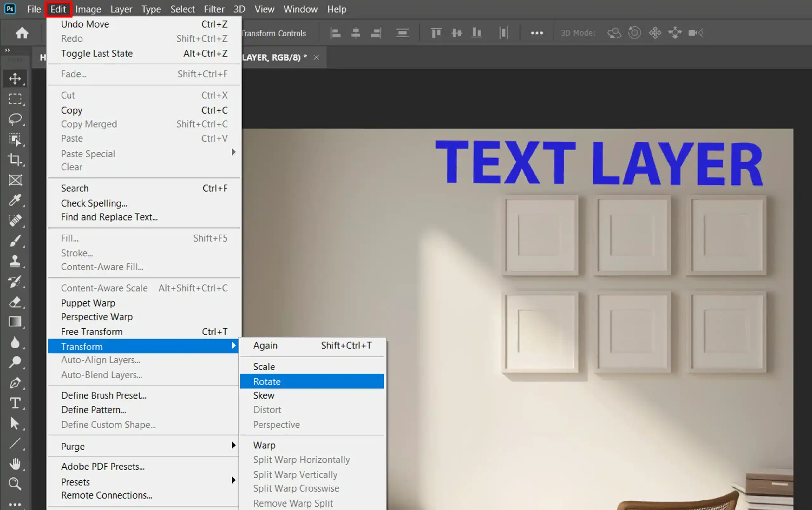Close the TEXT LAYER document tab
Screen dimensions: 812x510
point(316,57)
